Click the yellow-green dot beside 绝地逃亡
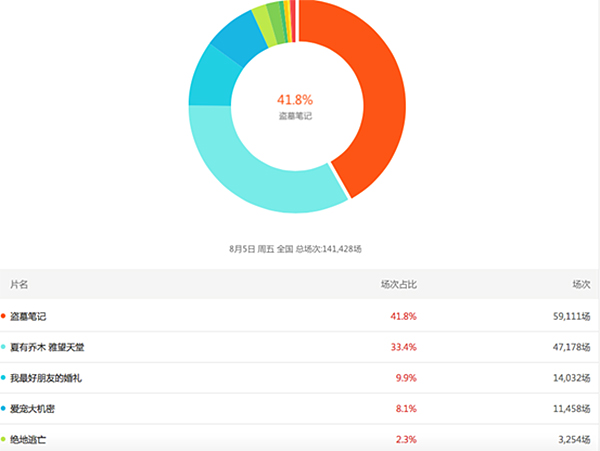Viewport: 600px width, 451px height. click(4, 439)
